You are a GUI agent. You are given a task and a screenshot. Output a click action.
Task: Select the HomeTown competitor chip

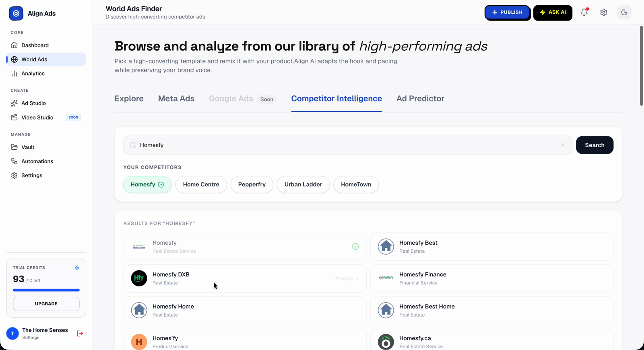356,185
